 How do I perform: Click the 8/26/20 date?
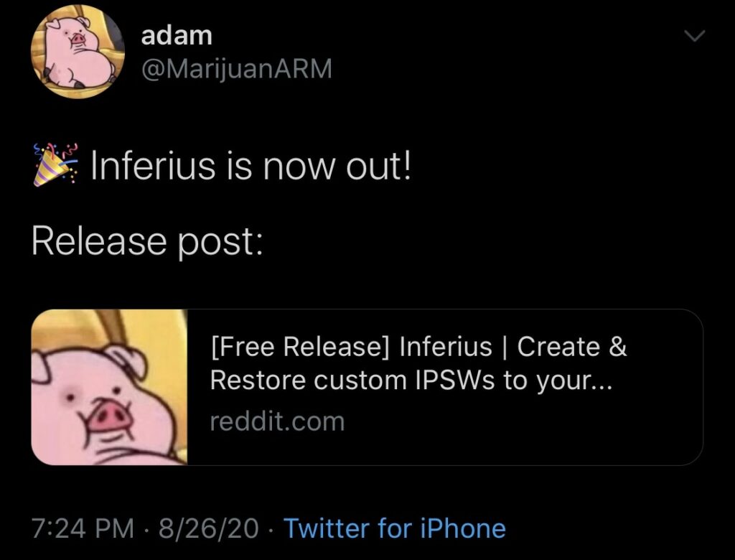tap(209, 528)
